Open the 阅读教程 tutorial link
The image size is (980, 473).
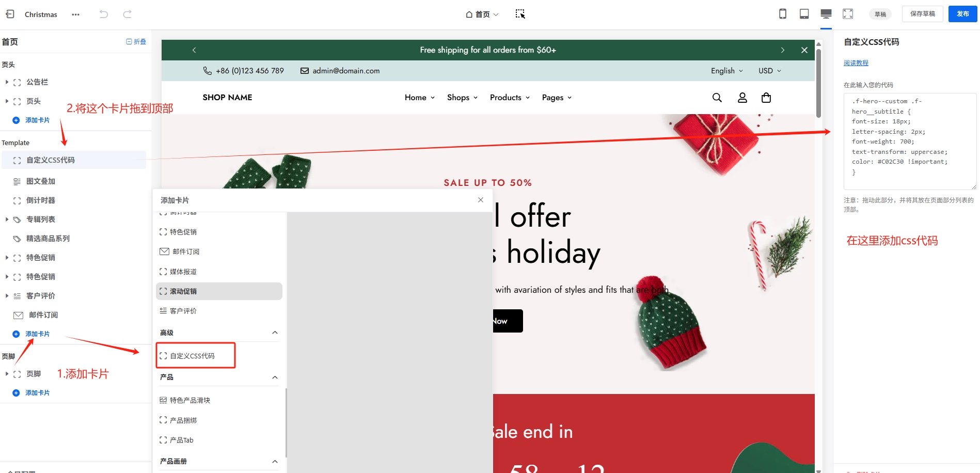pyautogui.click(x=856, y=63)
